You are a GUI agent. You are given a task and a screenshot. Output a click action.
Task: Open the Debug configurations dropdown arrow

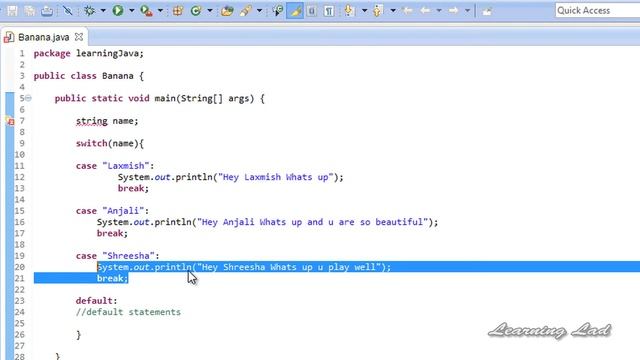[x=103, y=11]
